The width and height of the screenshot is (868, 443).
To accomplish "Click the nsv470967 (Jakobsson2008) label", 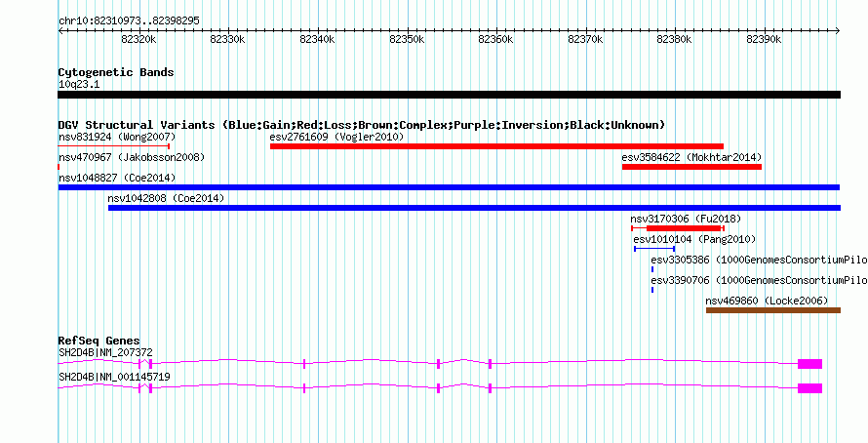I will (132, 157).
